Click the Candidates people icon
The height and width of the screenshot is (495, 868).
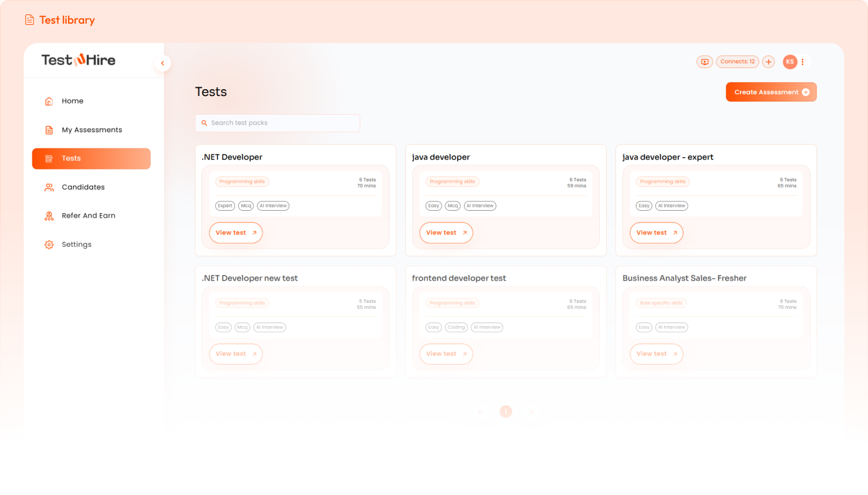click(x=49, y=187)
